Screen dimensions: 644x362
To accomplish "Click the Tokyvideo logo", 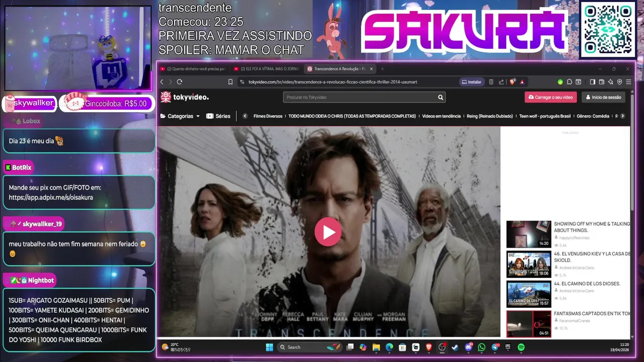I will 184,97.
